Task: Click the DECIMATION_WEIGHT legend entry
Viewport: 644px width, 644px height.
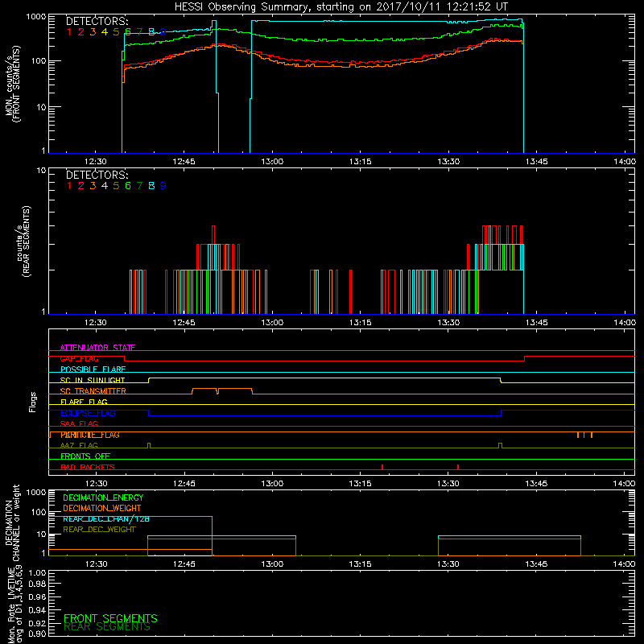Action: point(102,508)
